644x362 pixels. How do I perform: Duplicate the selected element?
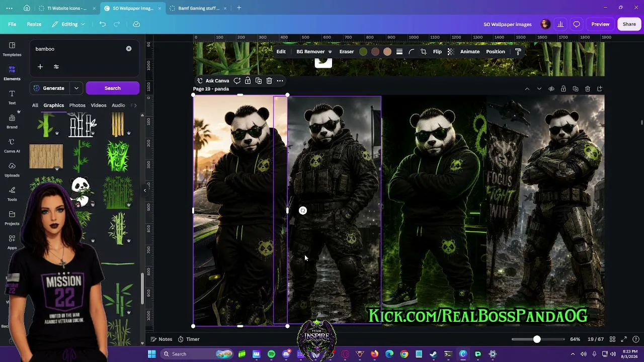(x=259, y=81)
